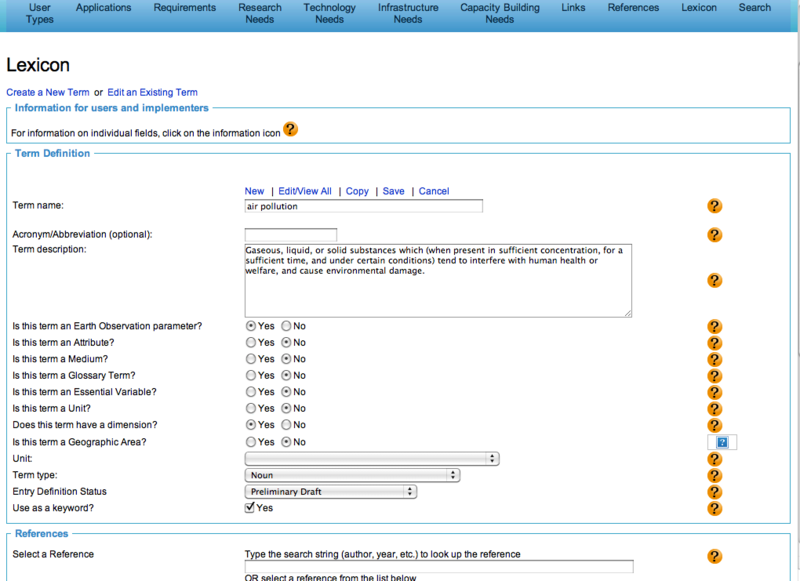
Task: Click information icon in the users and implementers section
Action: 290,129
